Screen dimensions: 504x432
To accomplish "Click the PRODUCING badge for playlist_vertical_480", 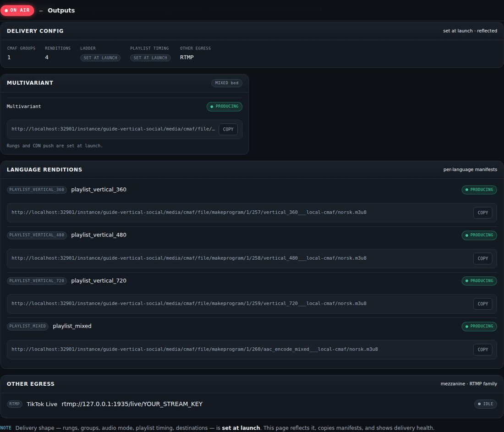I will click(x=479, y=235).
